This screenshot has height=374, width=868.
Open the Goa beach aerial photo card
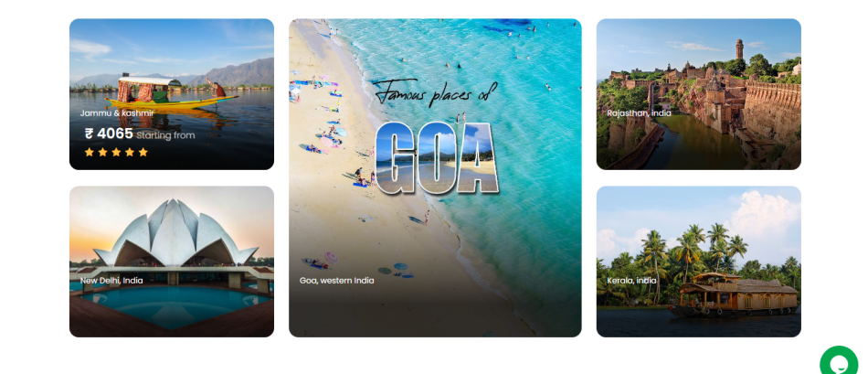tap(435, 178)
